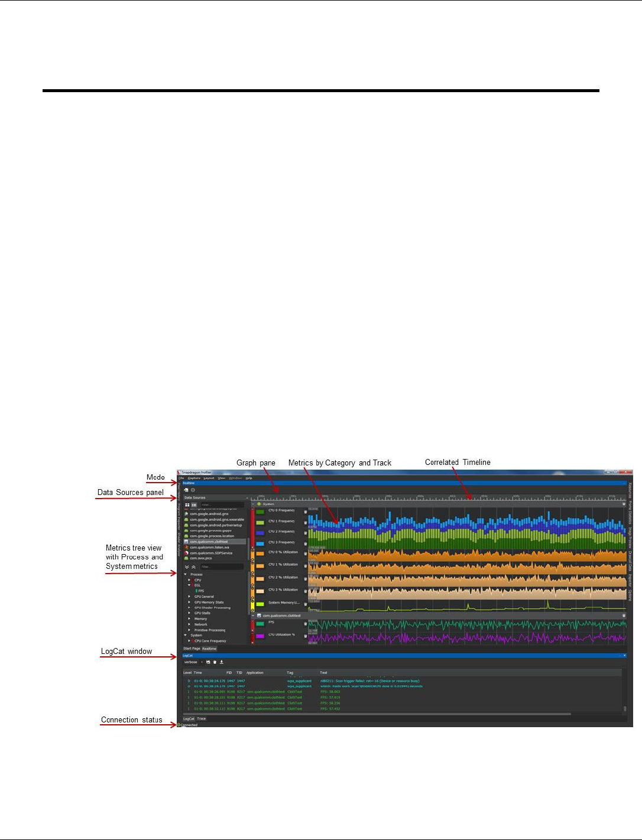
Task: Delete the CPU Utilization % track
Action: tap(306, 636)
